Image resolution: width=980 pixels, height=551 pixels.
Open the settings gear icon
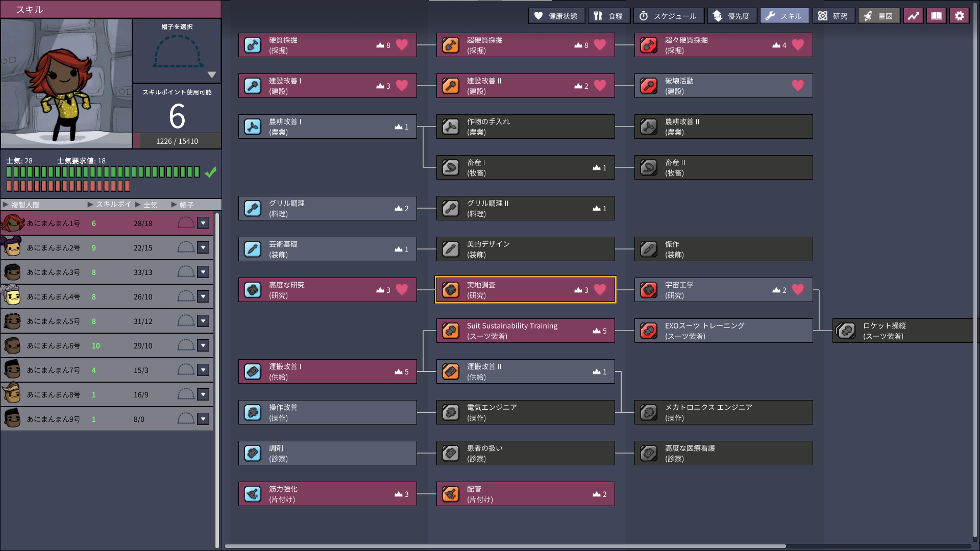959,16
